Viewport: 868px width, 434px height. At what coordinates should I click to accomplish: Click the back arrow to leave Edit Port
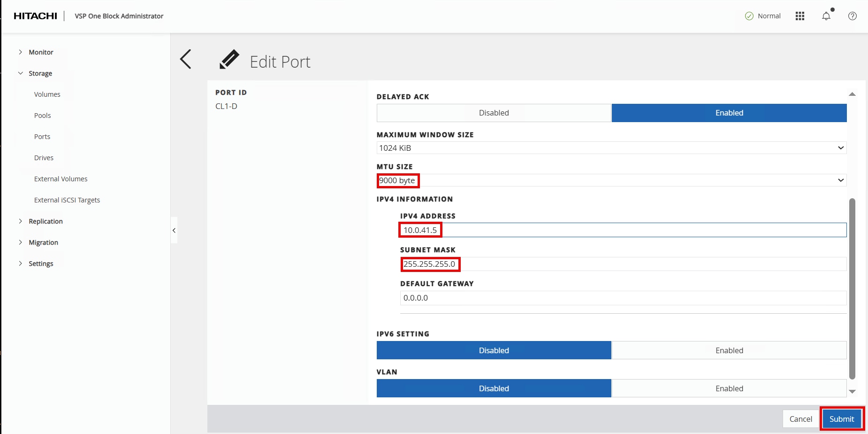[186, 59]
